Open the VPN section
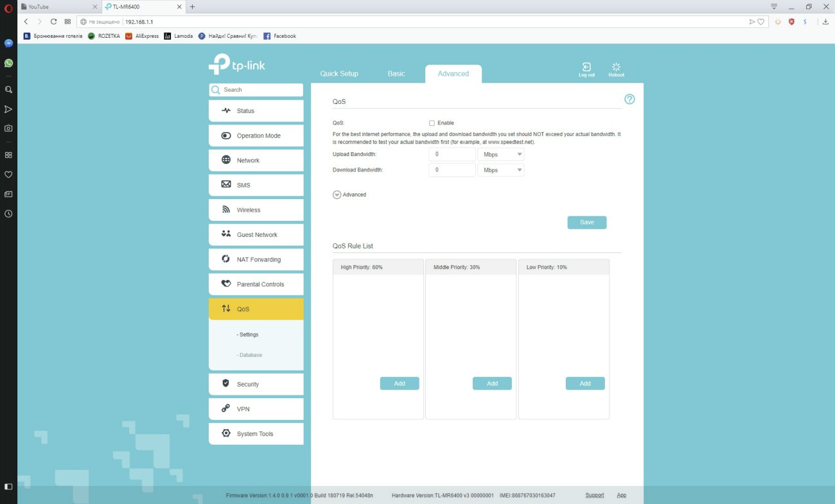 pos(256,409)
